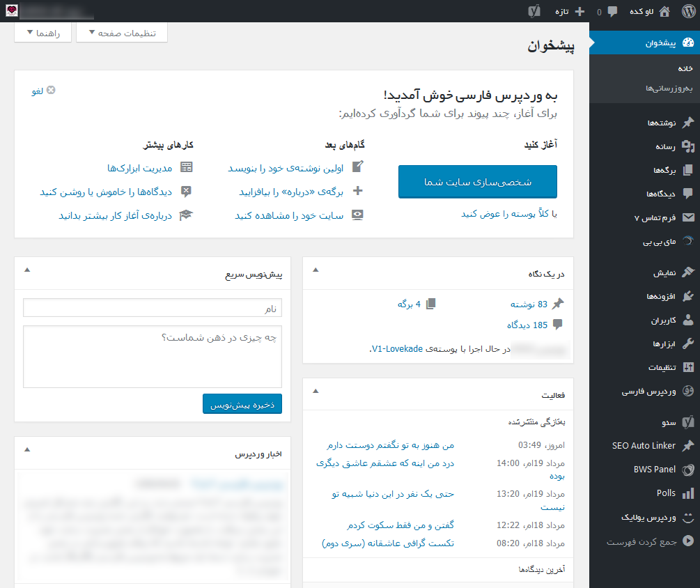Image resolution: width=700 pixels, height=588 pixels.
Task: Click the 4 برگه link
Action: (x=409, y=304)
